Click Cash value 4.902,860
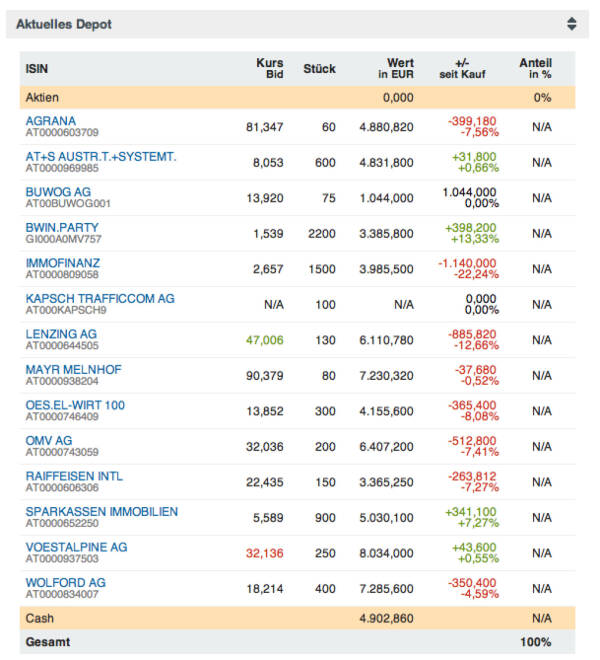600x660 pixels. click(x=386, y=618)
